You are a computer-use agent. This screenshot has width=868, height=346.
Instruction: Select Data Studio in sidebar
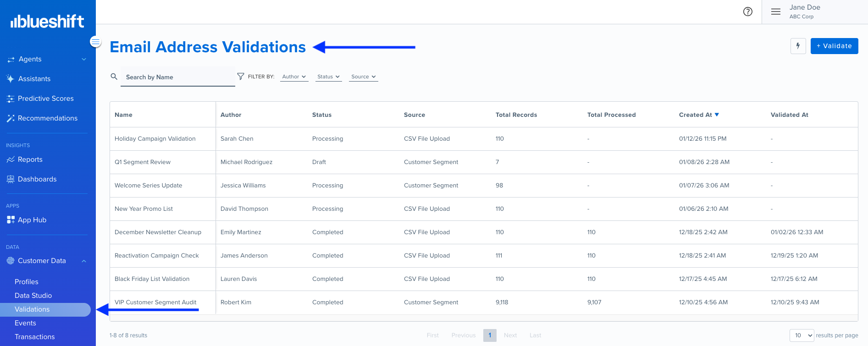click(x=33, y=296)
